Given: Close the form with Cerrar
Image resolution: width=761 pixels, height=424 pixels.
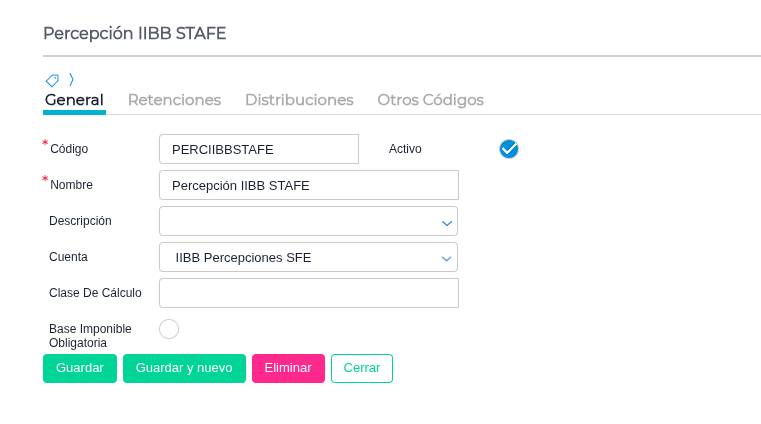Looking at the screenshot, I should click(x=362, y=368).
